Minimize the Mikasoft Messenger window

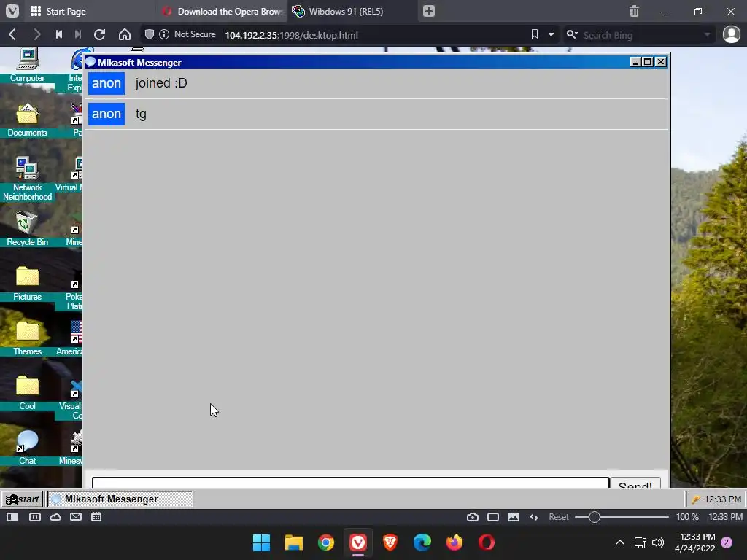[635, 62]
